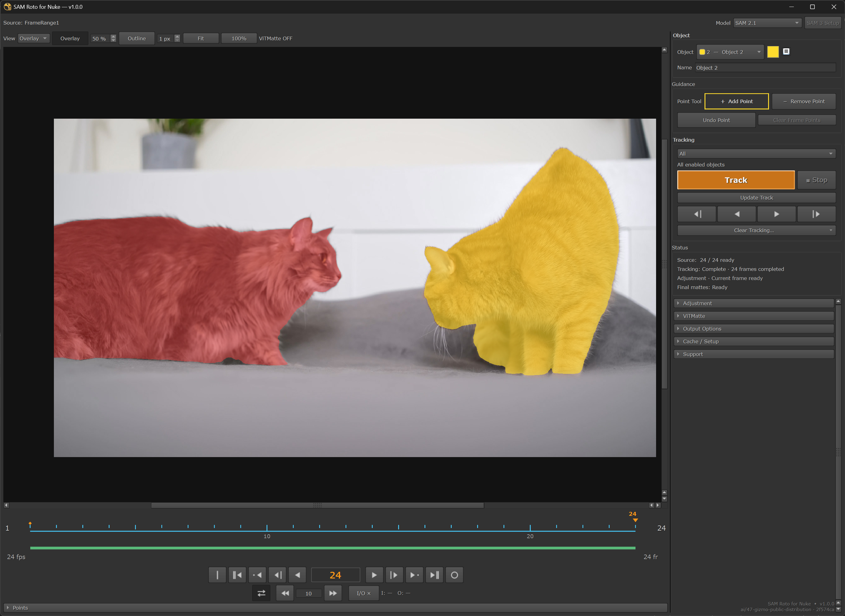Toggle ViTMatte OFF label in toolbar
Image resolution: width=845 pixels, height=616 pixels.
coord(276,38)
